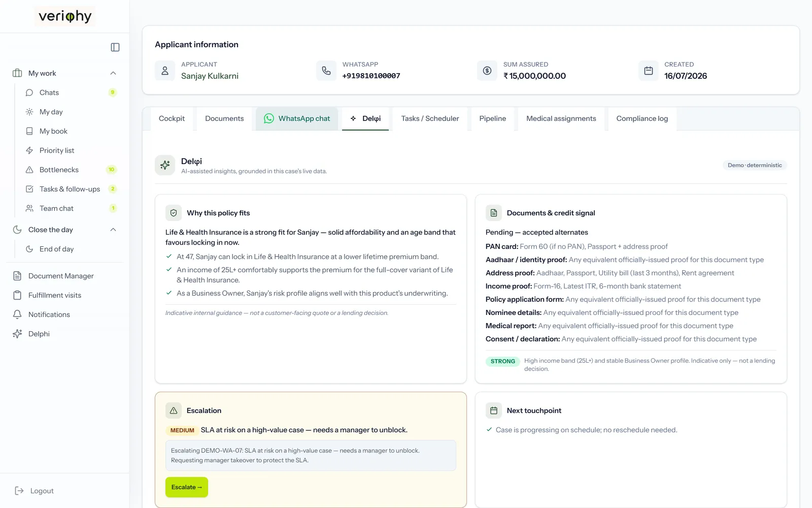
Task: Click the sum assured value ₹15,000,000.00
Action: pos(534,76)
